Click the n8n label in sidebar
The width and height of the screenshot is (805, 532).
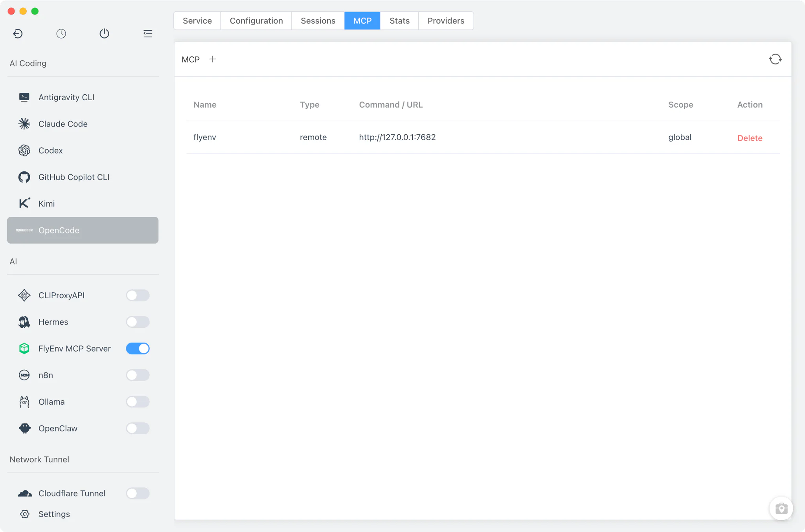coord(46,375)
